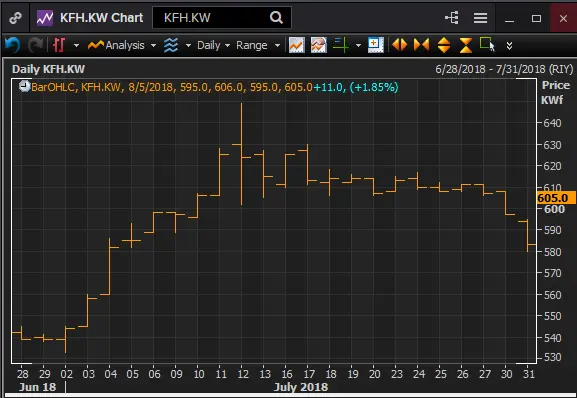Image resolution: width=577 pixels, height=398 pixels.
Task: Select the red bar chart type icon
Action: pyautogui.click(x=59, y=45)
